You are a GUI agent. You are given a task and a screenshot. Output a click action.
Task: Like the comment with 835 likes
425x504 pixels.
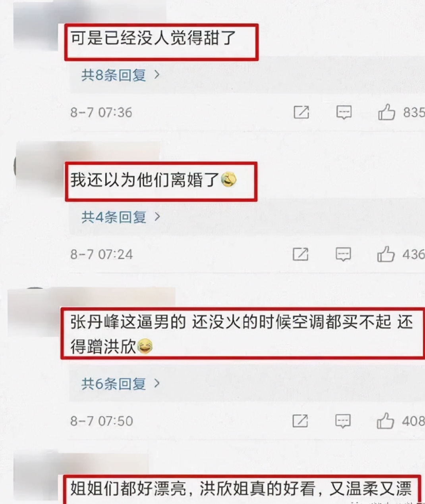click(x=386, y=112)
